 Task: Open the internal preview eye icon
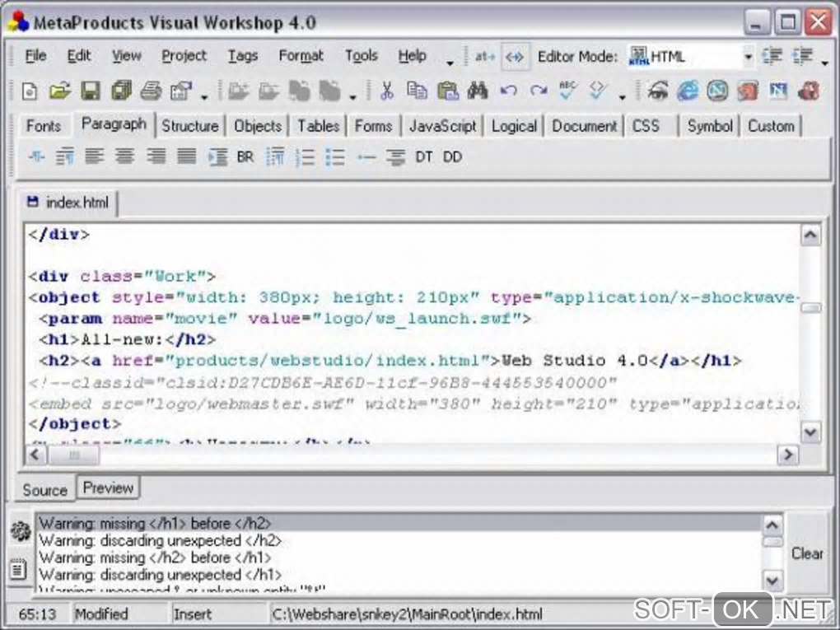point(657,91)
